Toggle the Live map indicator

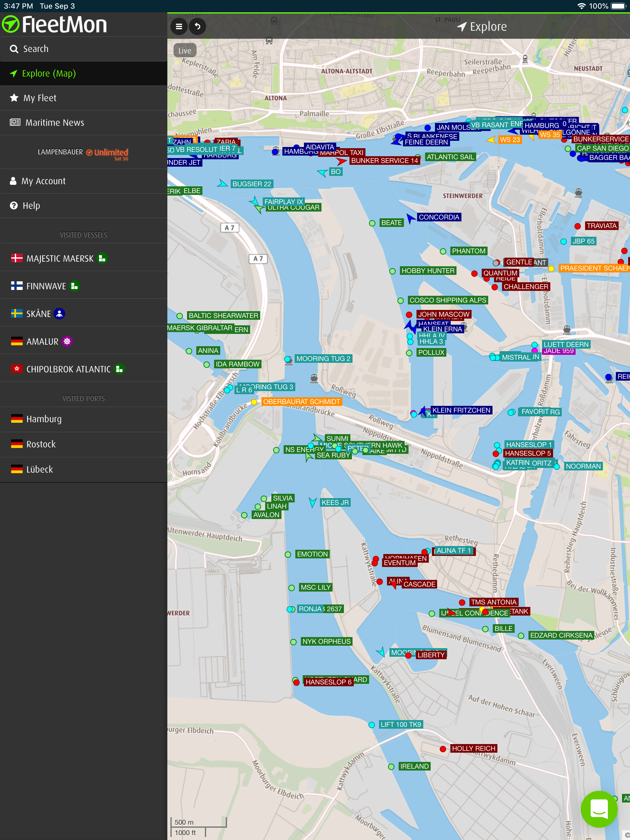point(185,50)
